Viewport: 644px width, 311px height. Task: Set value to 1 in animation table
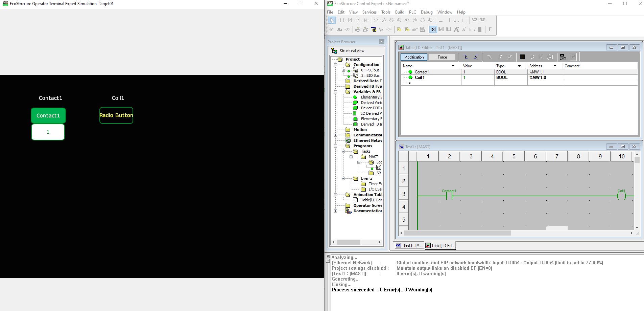(476, 57)
